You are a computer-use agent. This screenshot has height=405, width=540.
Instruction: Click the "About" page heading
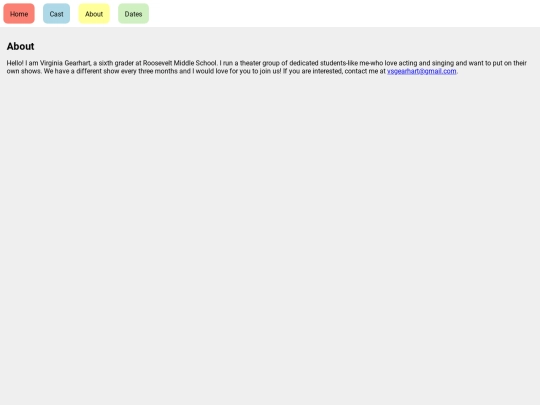20,46
